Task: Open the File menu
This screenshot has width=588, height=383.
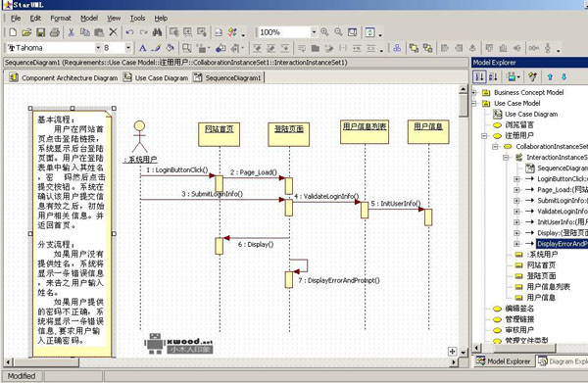Action: pos(16,19)
